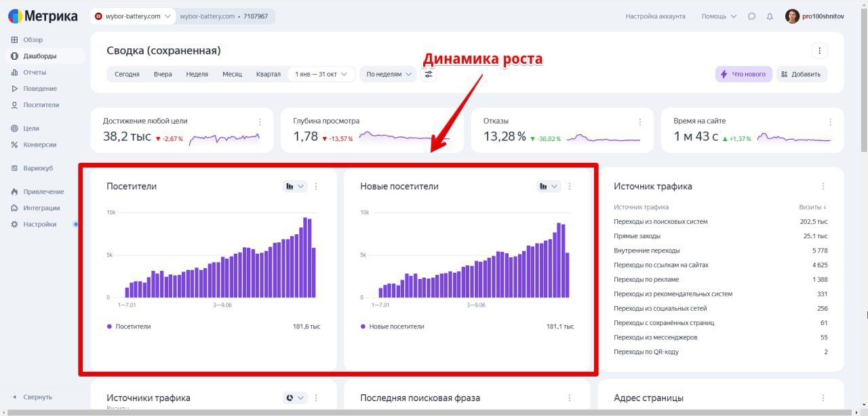Screen dimensions: 868x416
Task: Open Интеграции in the sidebar
Action: click(41, 208)
